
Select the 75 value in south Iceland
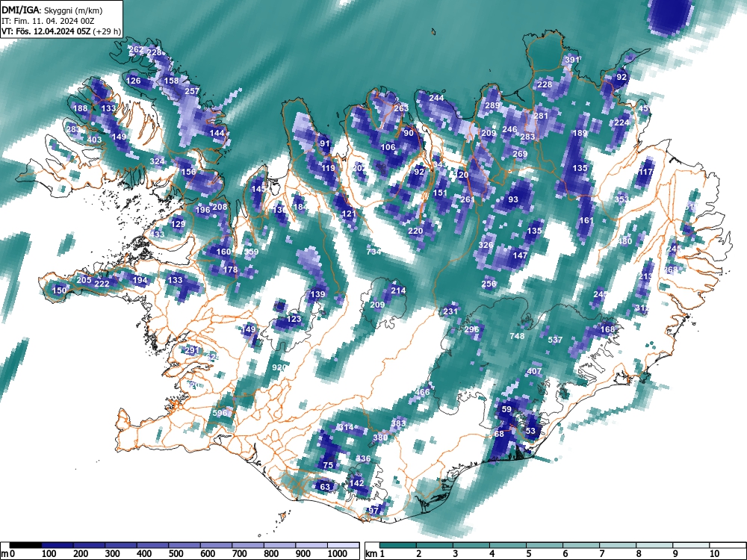coord(328,465)
